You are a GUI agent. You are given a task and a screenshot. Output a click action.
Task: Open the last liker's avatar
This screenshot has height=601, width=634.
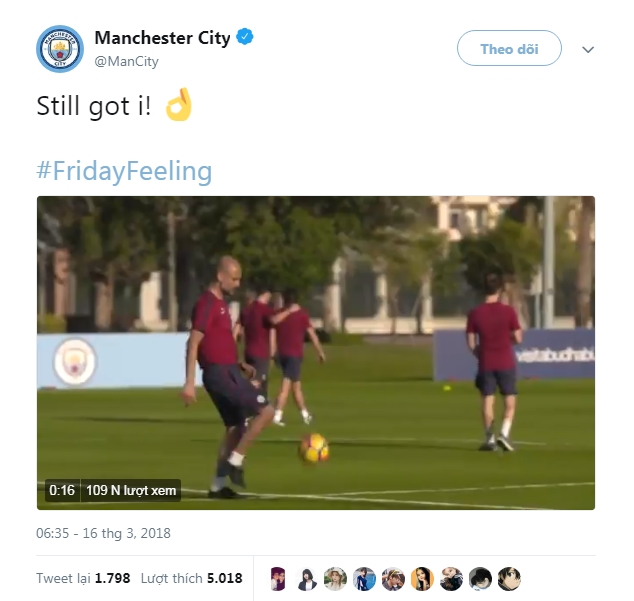509,579
